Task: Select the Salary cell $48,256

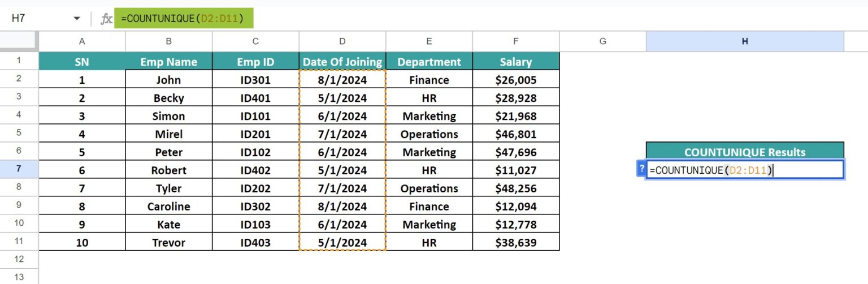Action: (x=516, y=188)
